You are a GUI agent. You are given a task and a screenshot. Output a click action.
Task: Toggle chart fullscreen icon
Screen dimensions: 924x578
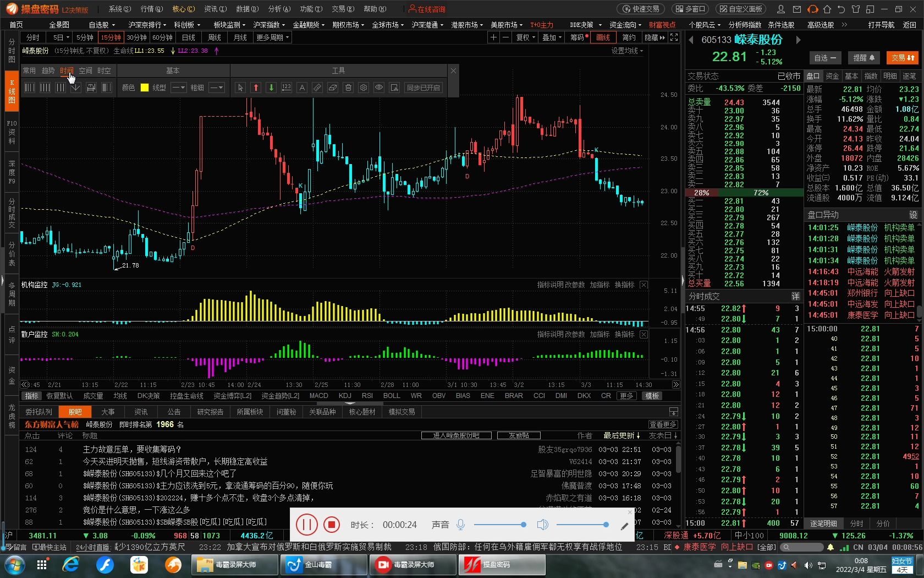point(674,37)
